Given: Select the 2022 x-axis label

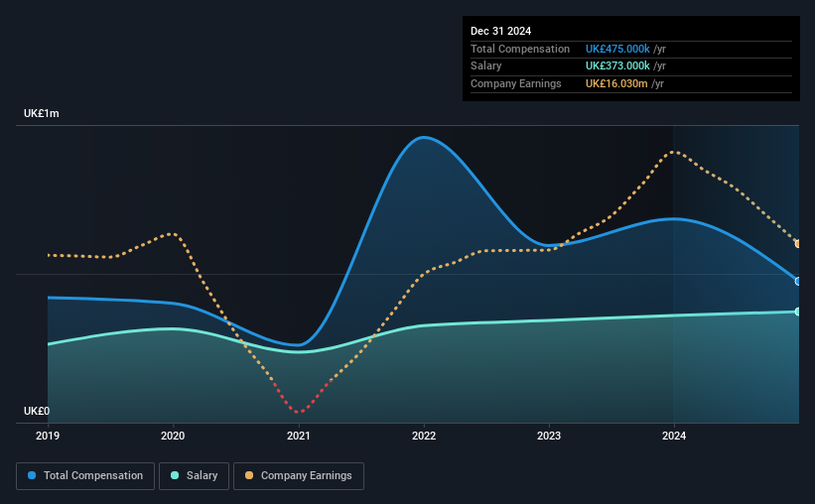Looking at the screenshot, I should (x=424, y=436).
